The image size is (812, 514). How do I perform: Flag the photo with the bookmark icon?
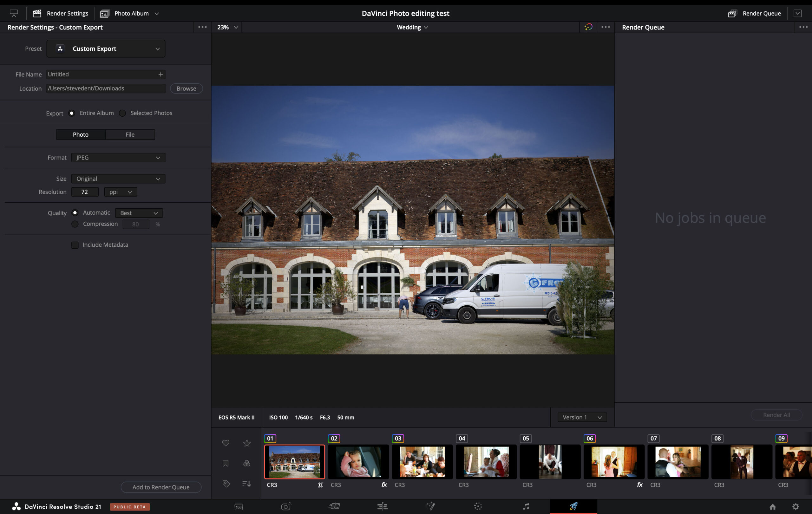(x=226, y=463)
